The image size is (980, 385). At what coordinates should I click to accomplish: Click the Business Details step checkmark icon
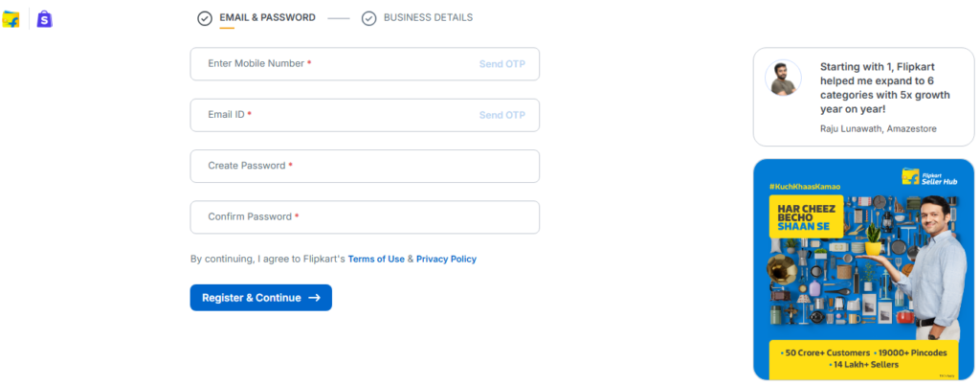click(x=368, y=18)
